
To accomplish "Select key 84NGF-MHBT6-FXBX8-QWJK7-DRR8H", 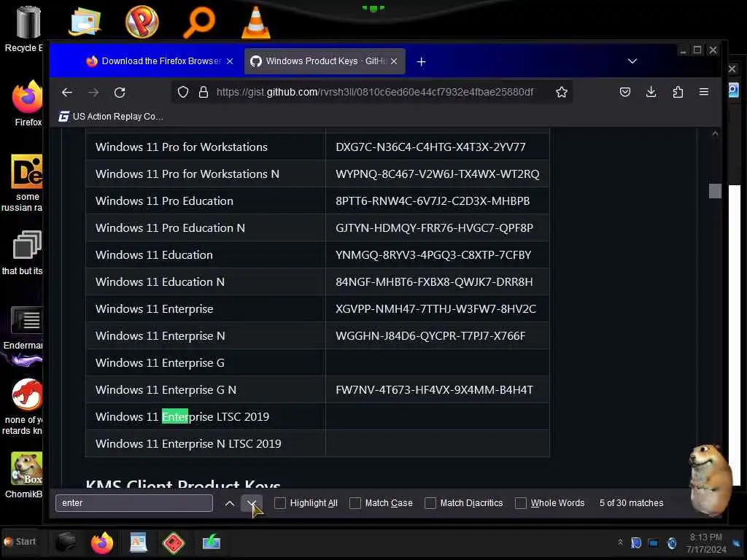I will point(434,282).
